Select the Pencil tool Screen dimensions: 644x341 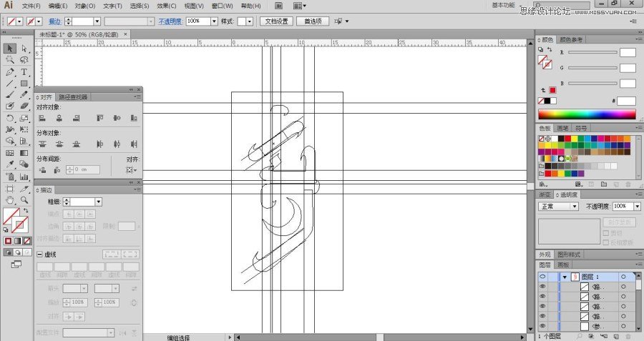pos(24,95)
